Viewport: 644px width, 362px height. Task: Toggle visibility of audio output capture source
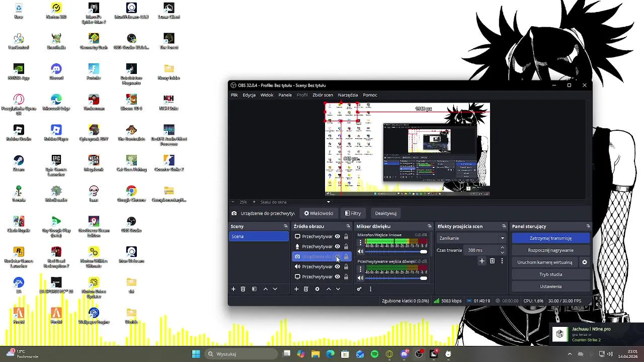338,266
